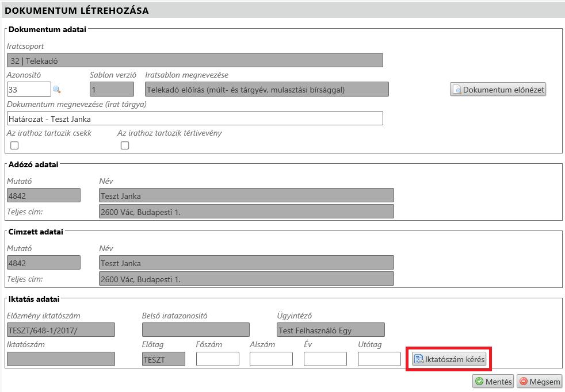Click the Előtag field containing TESZT
The width and height of the screenshot is (565, 392).
(163, 359)
